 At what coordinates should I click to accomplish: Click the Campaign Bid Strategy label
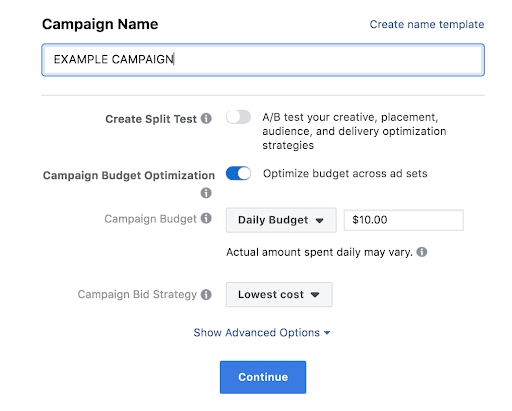click(x=137, y=294)
